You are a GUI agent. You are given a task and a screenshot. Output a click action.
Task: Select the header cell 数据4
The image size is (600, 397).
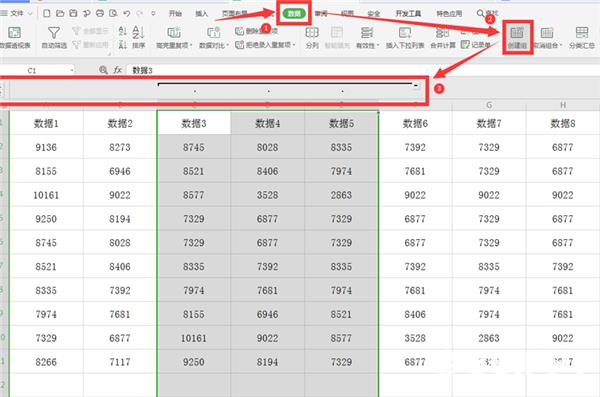point(267,123)
